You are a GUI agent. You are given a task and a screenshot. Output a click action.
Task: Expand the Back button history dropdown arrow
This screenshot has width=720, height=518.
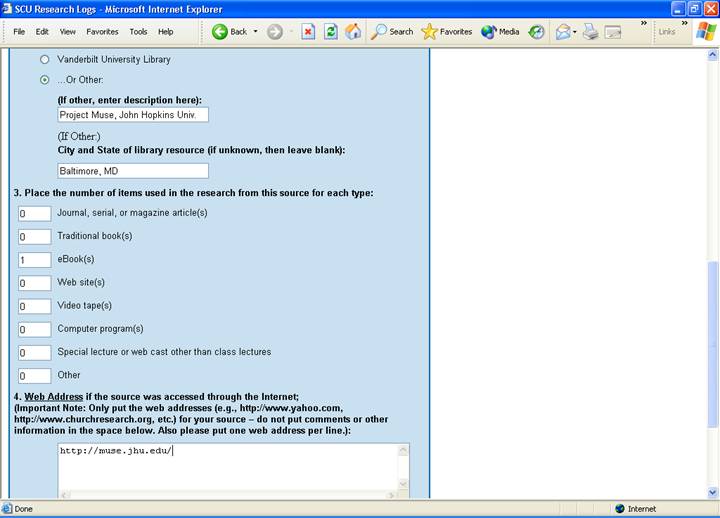[x=256, y=32]
